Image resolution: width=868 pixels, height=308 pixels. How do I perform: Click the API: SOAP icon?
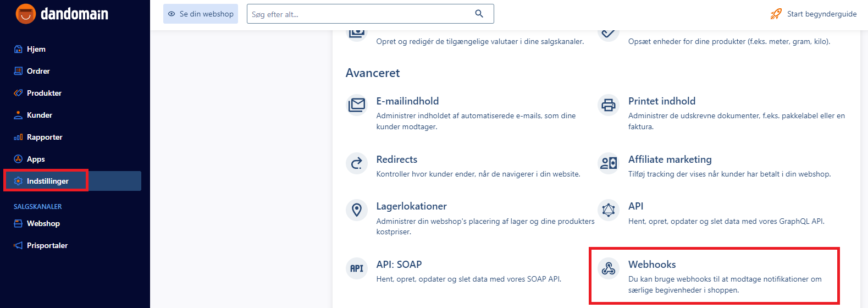(x=357, y=268)
